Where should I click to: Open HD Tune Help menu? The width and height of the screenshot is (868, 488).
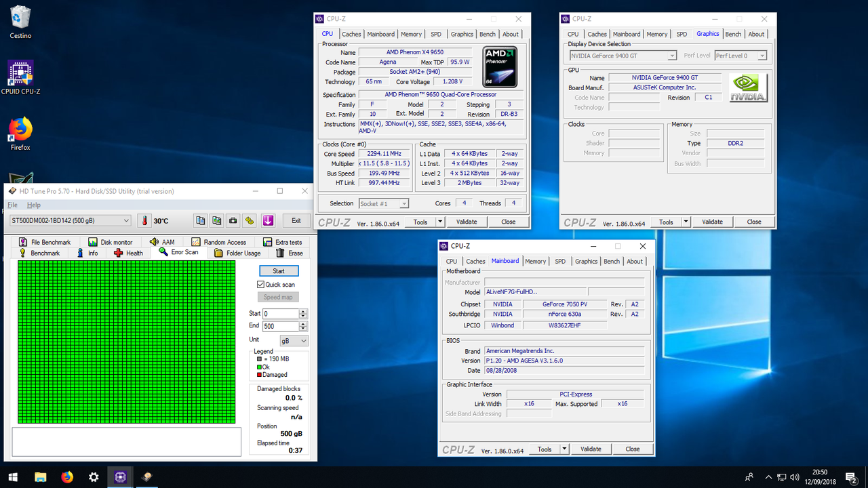tap(34, 205)
